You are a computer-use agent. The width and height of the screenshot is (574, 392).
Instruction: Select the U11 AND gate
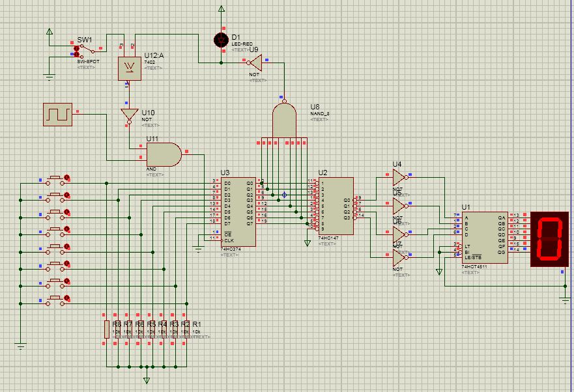click(x=164, y=154)
